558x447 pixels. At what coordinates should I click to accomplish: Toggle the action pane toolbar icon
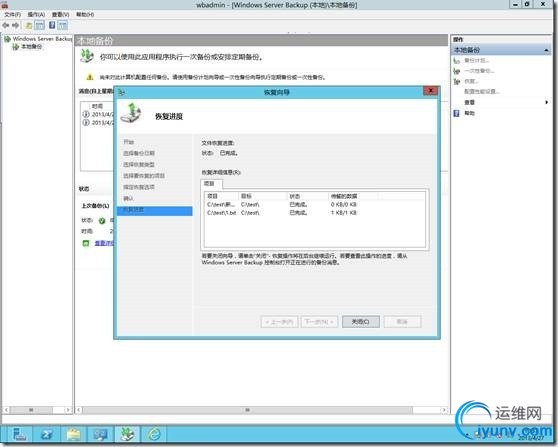(63, 25)
